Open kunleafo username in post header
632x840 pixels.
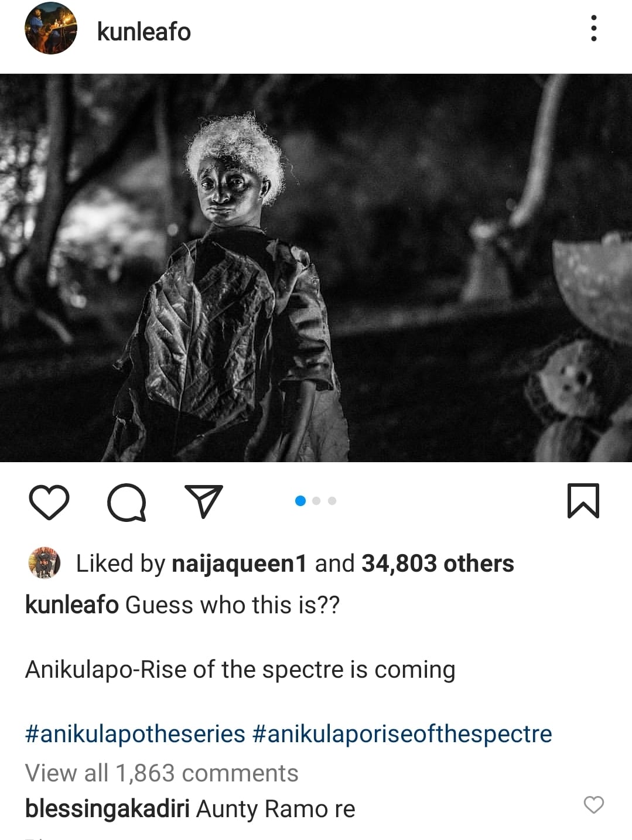point(144,32)
